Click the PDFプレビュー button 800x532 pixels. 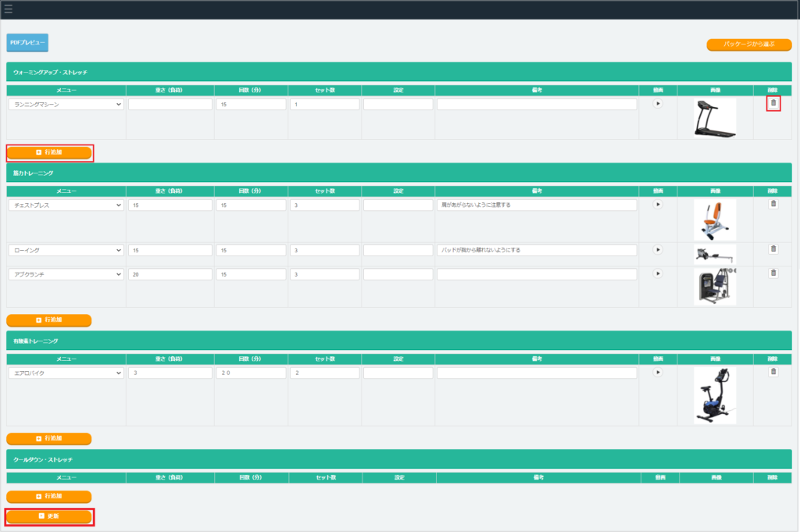click(27, 42)
